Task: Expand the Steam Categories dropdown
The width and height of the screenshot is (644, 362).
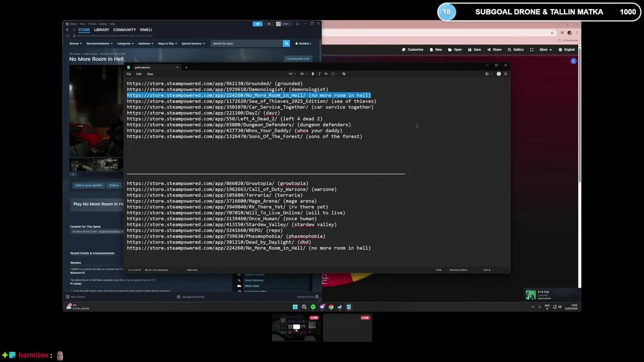Action: (x=125, y=43)
